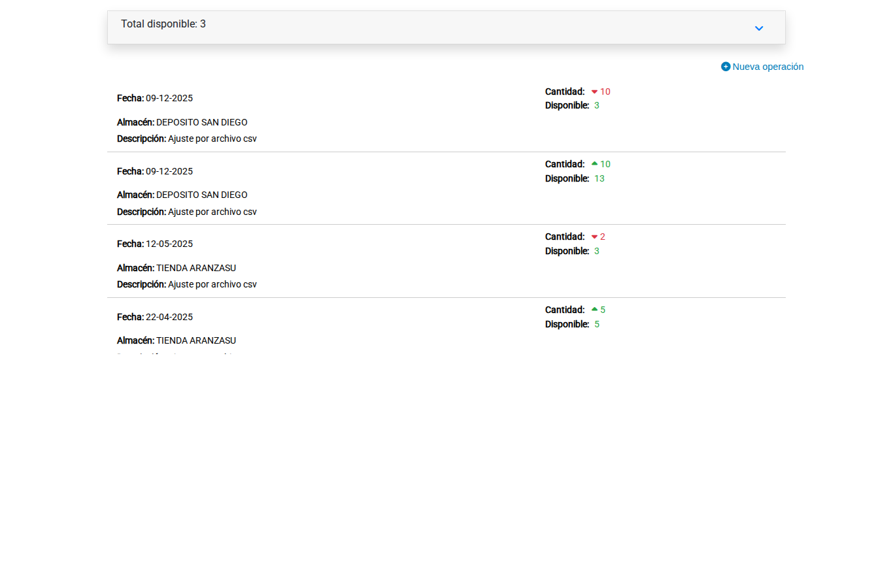Expand the Total disponible panel chevron
Viewport: 893px width, 588px height.
758,28
